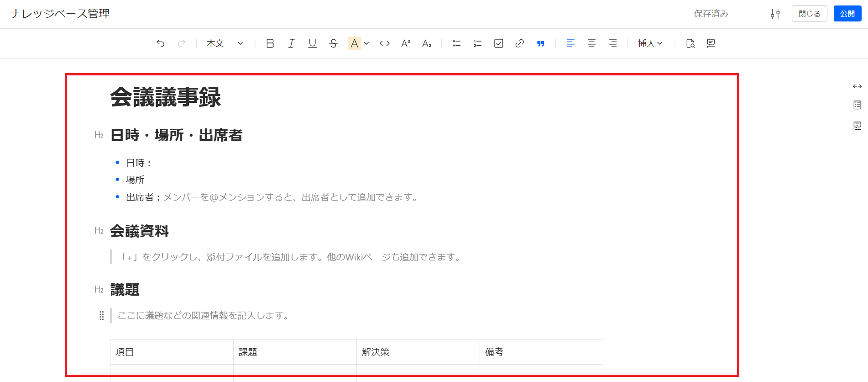This screenshot has height=382, width=868.
Task: Click the 日時： bullet item
Action: pos(139,163)
